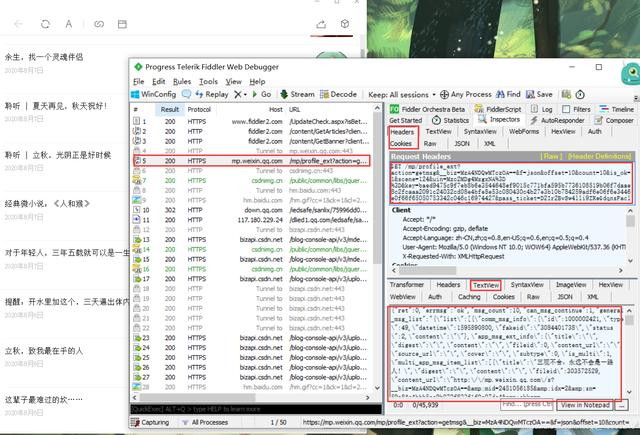Click the WinConfig toolbar button
This screenshot has width=640, height=435.
point(153,94)
